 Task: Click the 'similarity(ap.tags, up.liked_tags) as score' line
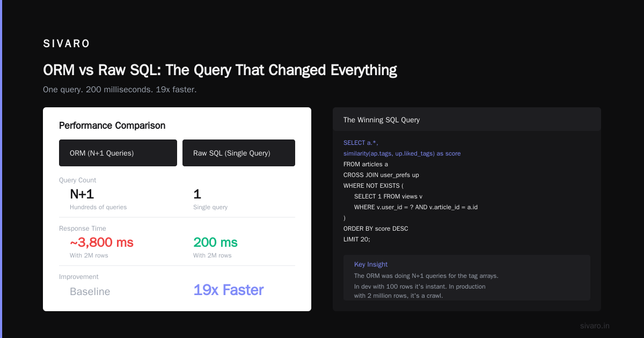pos(402,153)
